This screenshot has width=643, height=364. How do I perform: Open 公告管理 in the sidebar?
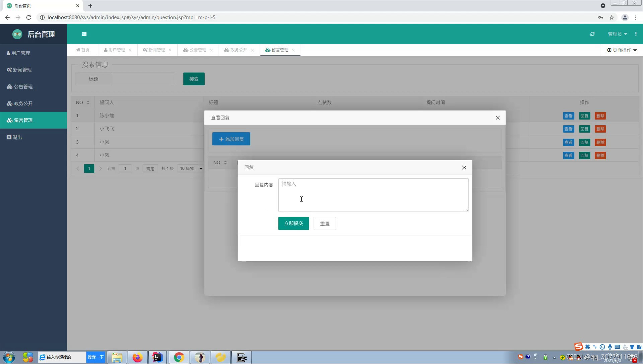tap(33, 87)
